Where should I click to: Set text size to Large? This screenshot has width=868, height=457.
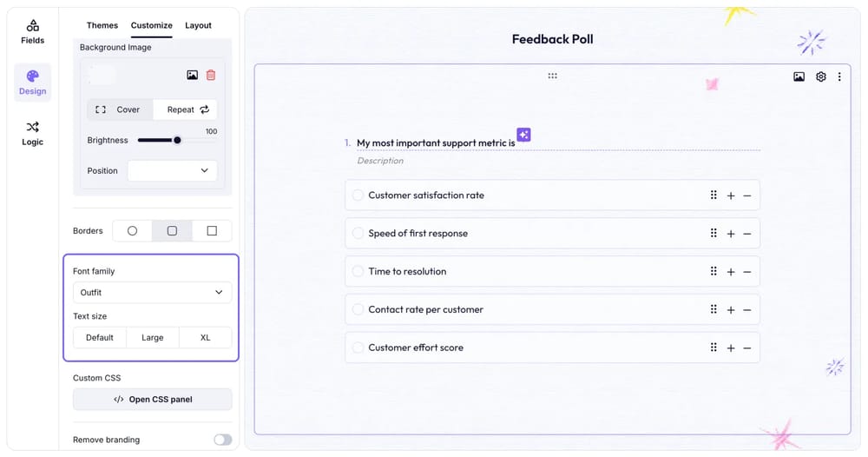152,337
